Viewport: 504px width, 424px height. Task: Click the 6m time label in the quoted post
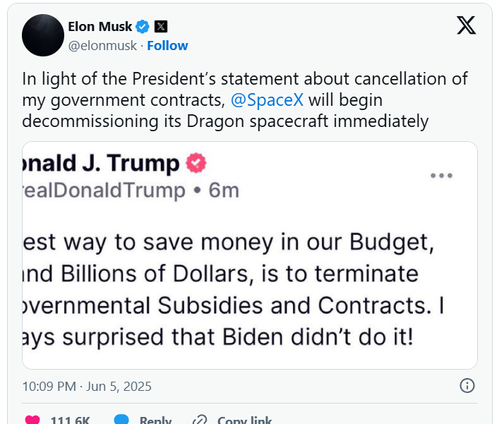click(224, 190)
